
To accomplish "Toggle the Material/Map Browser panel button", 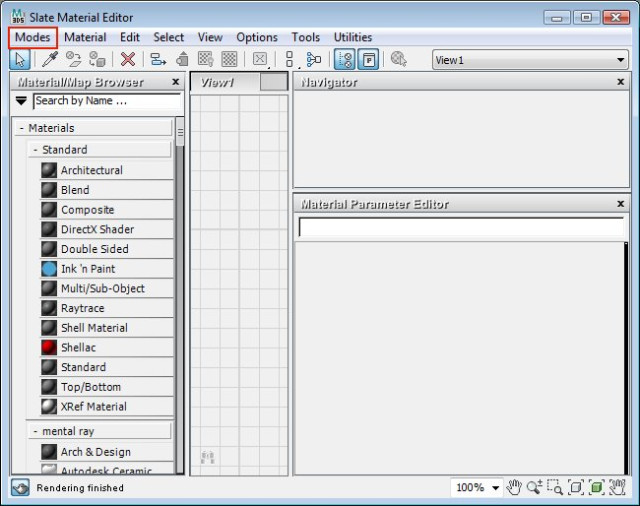I will [344, 59].
